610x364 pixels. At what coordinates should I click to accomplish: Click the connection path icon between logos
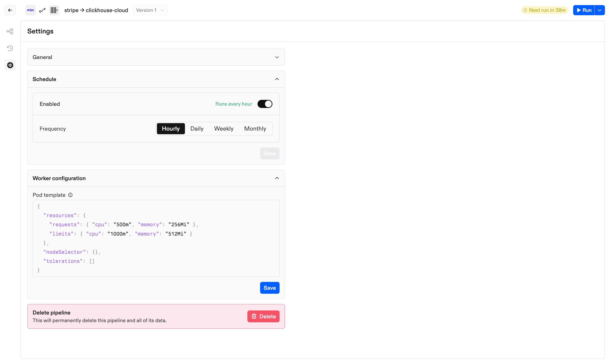click(42, 10)
